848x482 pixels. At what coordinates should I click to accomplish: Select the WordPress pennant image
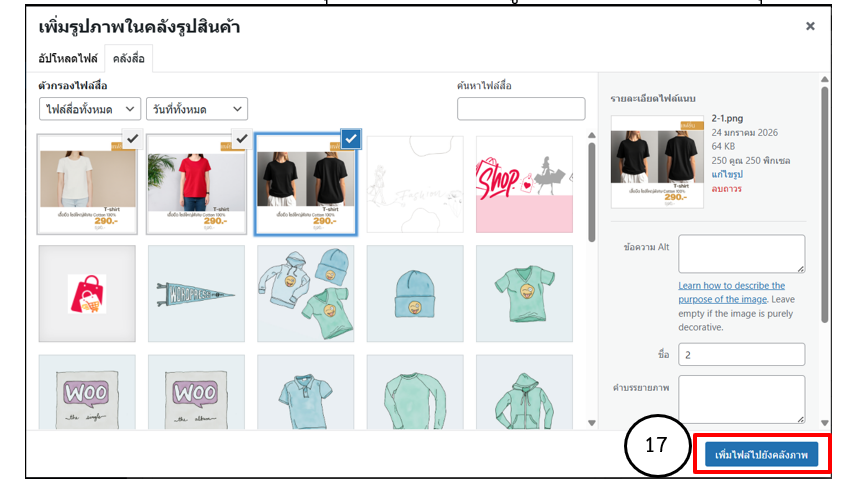pos(196,294)
